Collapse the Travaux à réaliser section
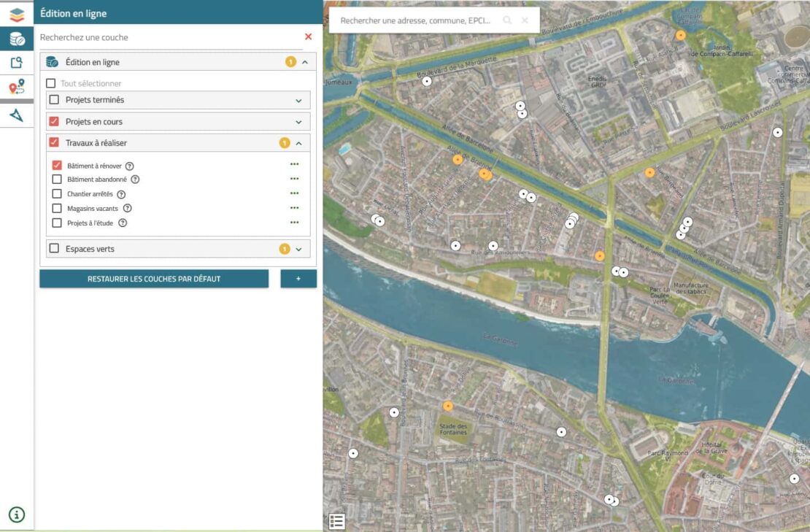 298,143
